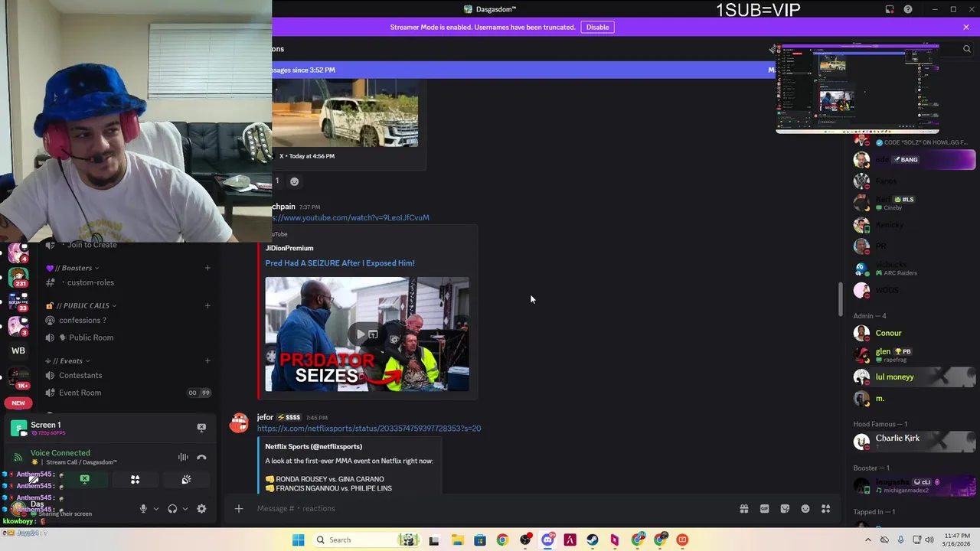The height and width of the screenshot is (551, 980).
Task: Open member Charlie Kirk under Hood Famous
Action: 915,442
